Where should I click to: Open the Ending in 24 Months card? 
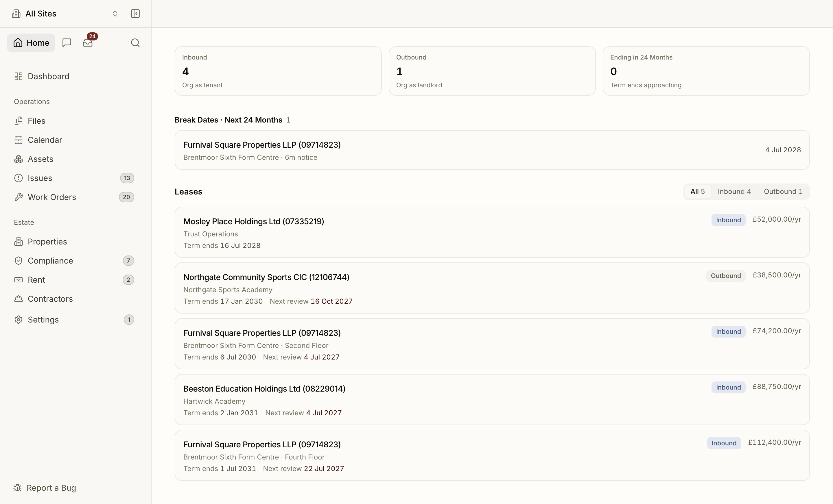[706, 71]
